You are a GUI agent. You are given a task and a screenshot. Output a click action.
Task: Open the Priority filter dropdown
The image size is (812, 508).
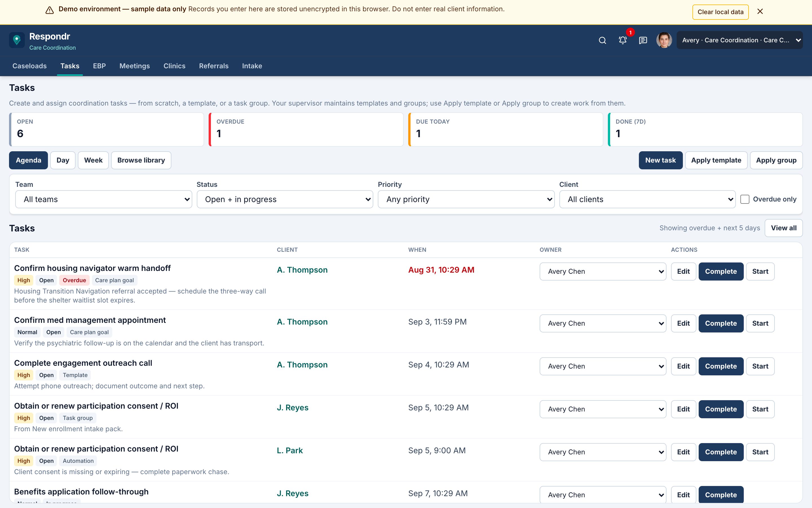click(466, 199)
